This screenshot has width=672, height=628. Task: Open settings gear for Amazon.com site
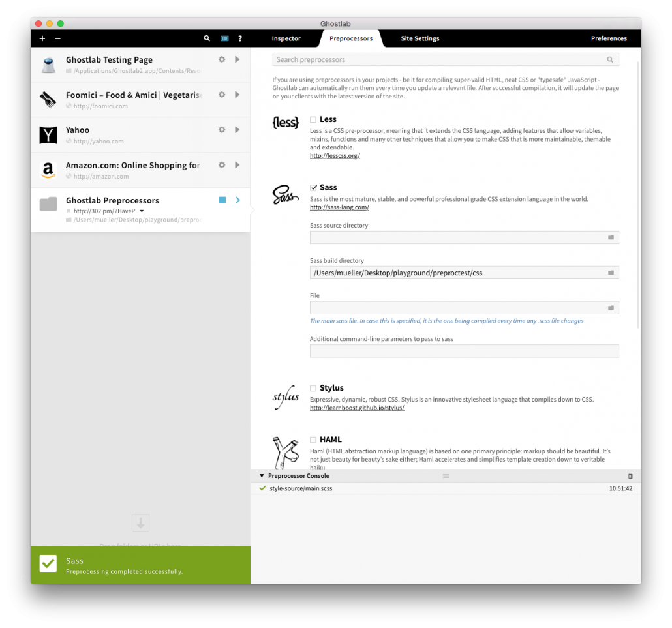222,165
